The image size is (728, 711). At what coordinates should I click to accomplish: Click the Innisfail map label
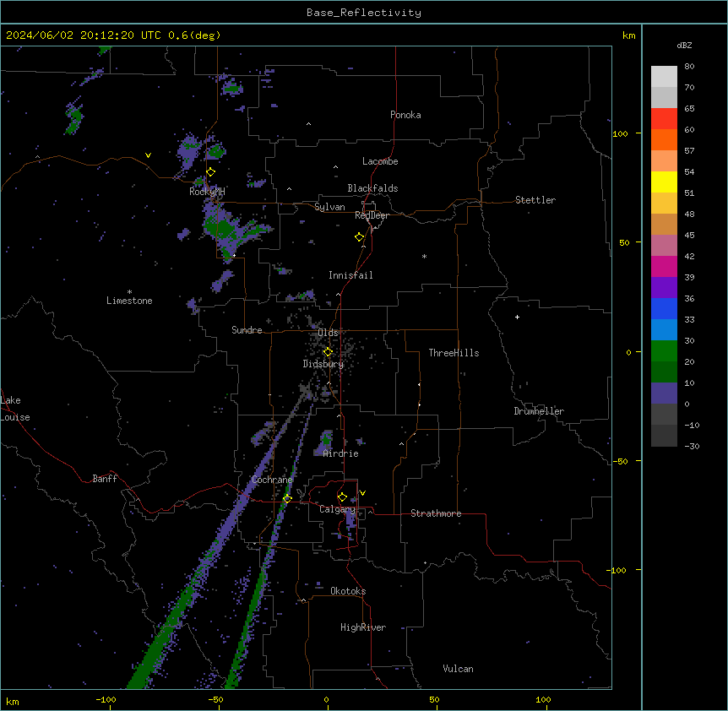pos(350,275)
